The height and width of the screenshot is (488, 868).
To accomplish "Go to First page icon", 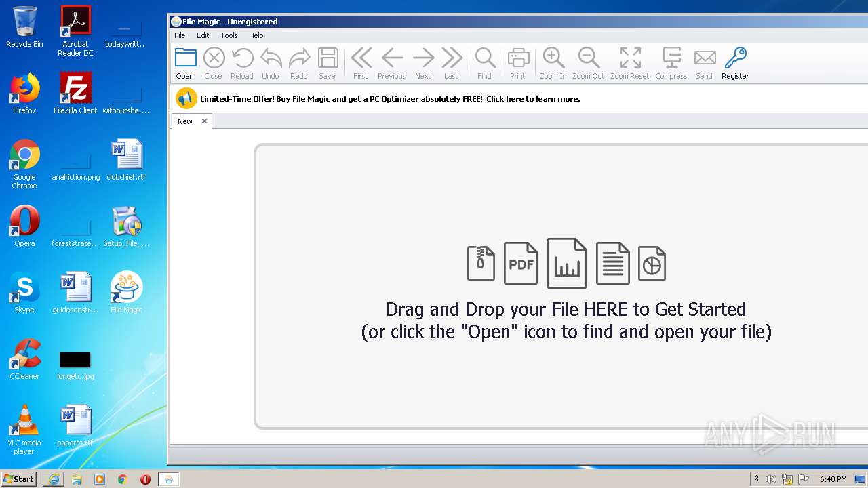I will [x=361, y=58].
